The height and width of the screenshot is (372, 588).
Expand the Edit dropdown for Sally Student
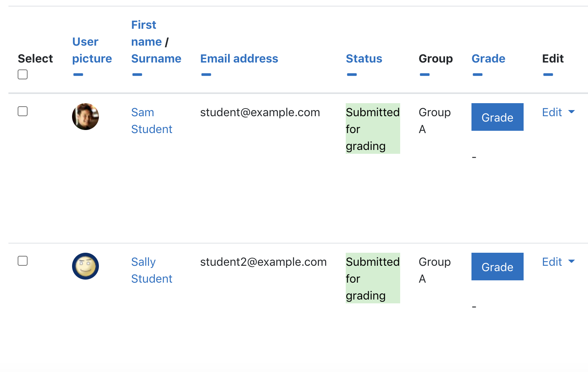pos(558,262)
